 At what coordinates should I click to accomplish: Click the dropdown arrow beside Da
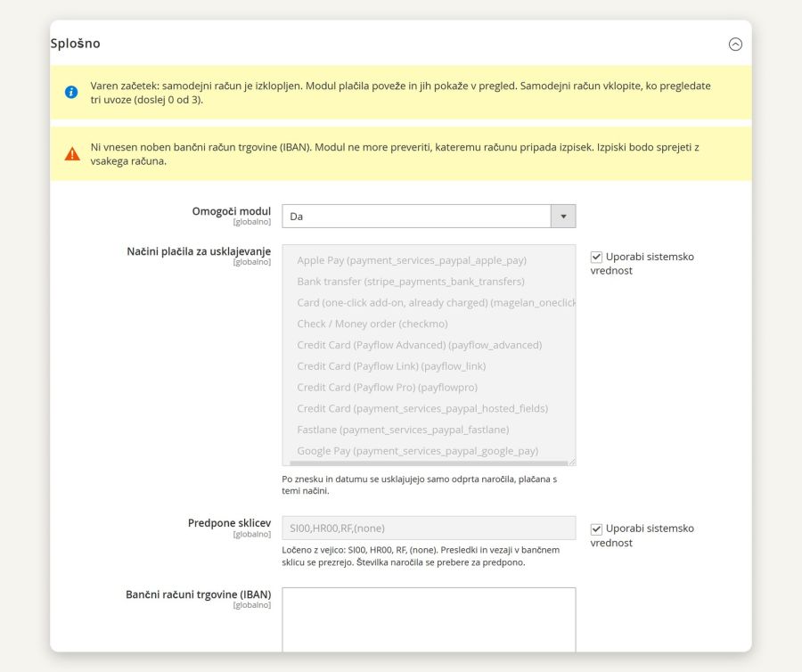coord(563,217)
